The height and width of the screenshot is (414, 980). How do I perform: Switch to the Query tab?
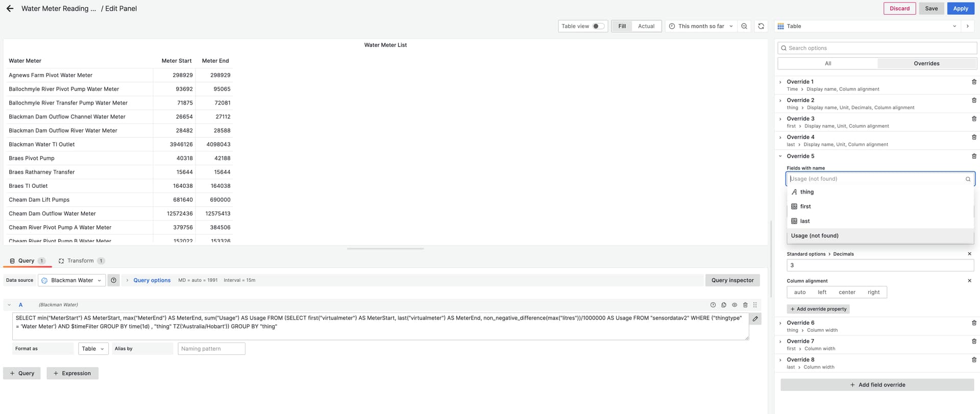coord(27,261)
